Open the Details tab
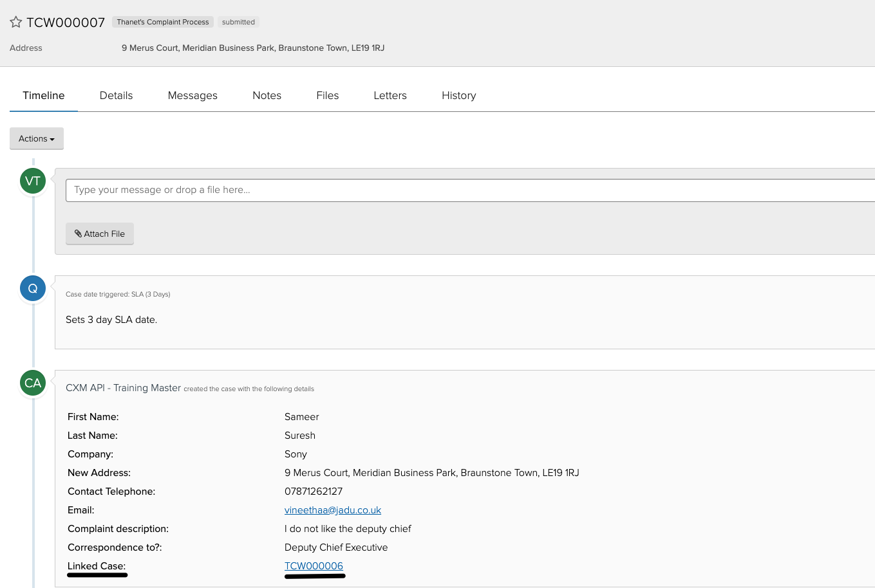 (x=116, y=95)
